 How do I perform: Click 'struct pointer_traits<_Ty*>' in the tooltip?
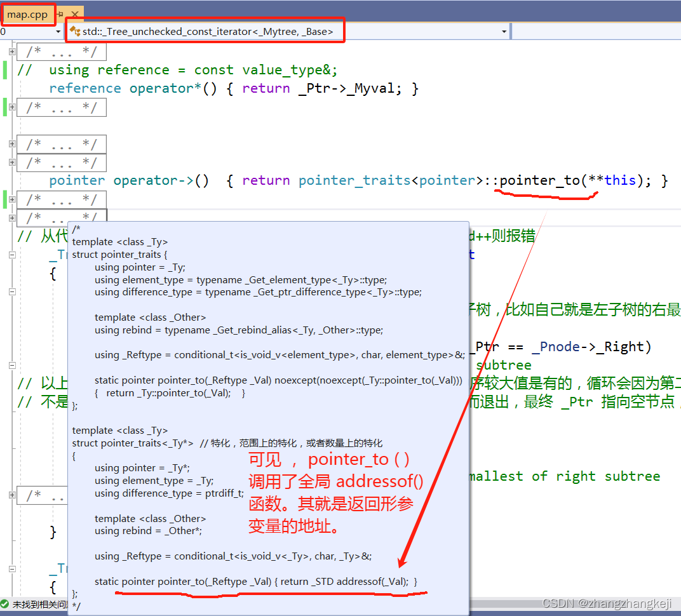133,443
